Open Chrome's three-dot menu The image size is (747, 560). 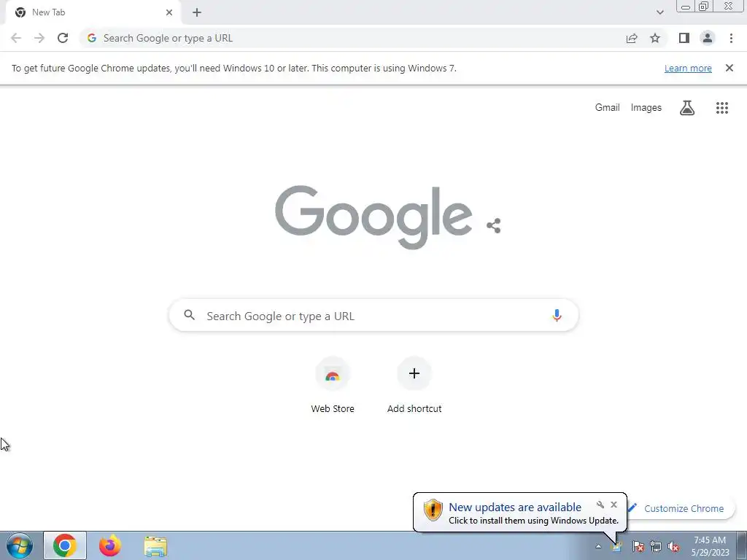tap(731, 38)
